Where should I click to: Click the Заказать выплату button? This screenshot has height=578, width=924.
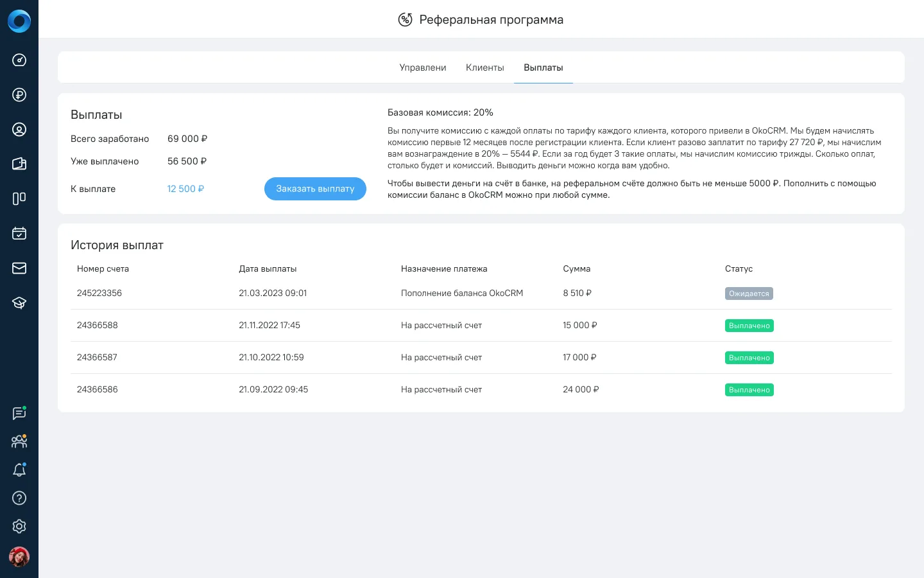click(x=315, y=189)
